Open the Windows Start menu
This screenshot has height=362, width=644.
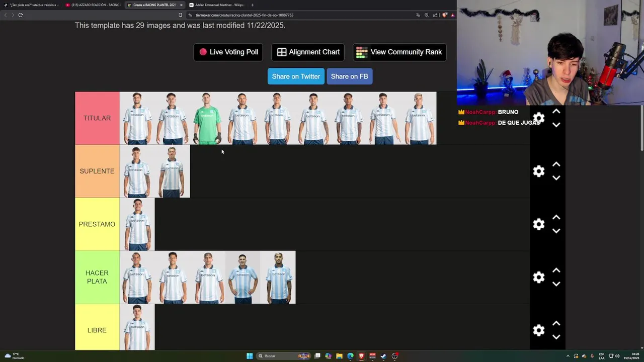click(x=250, y=356)
